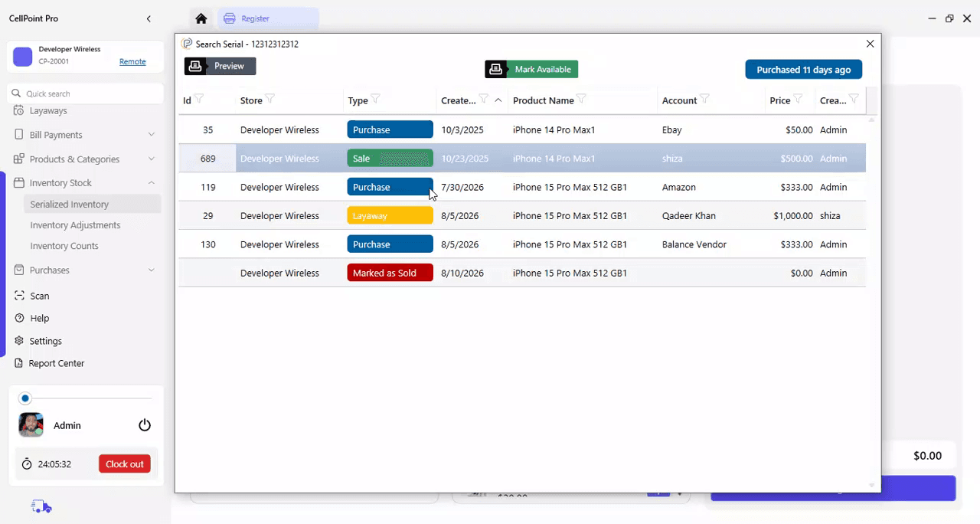
Task: Open filter for the Created by column
Action: click(854, 99)
